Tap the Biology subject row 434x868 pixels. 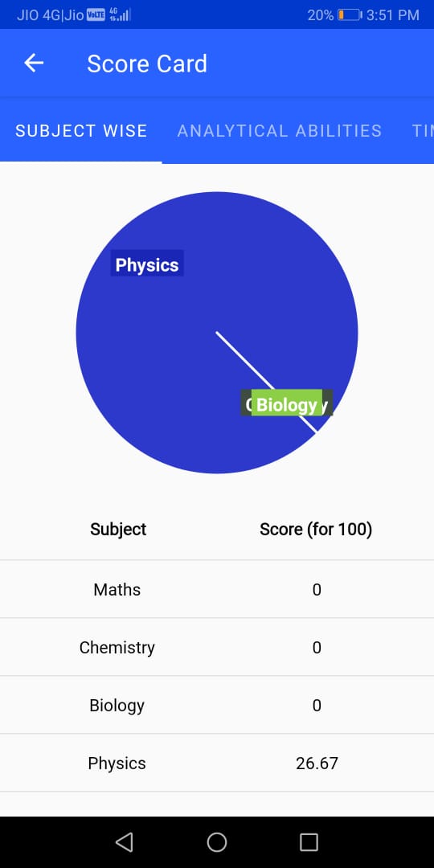click(217, 706)
